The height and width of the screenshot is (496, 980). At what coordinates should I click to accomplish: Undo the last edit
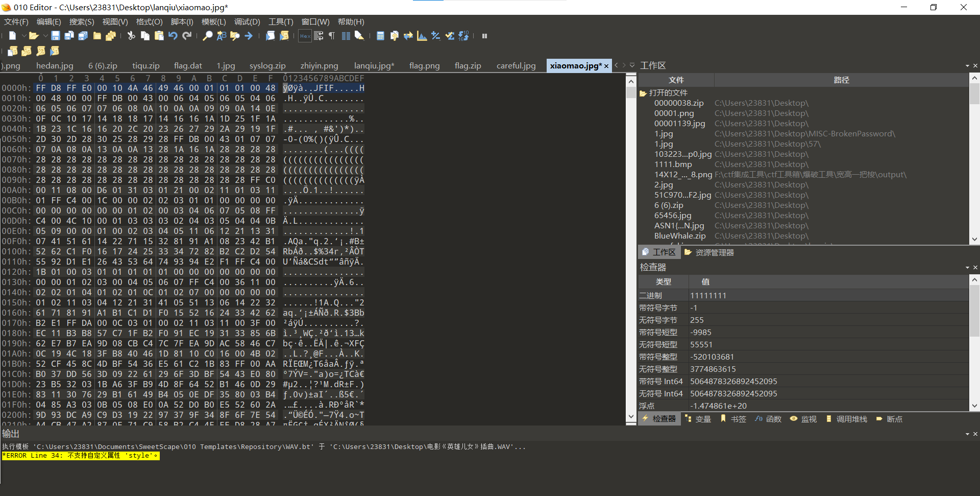pyautogui.click(x=173, y=36)
